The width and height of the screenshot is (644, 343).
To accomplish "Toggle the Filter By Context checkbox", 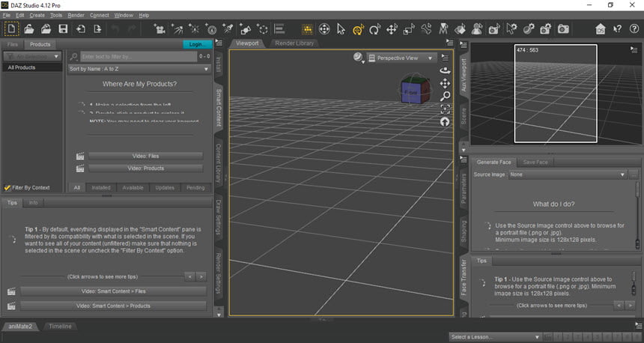I will pyautogui.click(x=7, y=188).
